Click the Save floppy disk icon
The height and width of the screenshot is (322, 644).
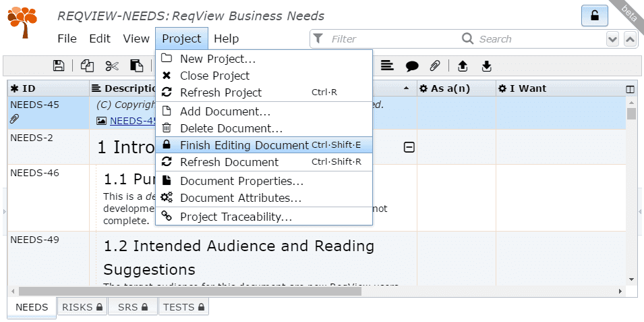tap(59, 65)
